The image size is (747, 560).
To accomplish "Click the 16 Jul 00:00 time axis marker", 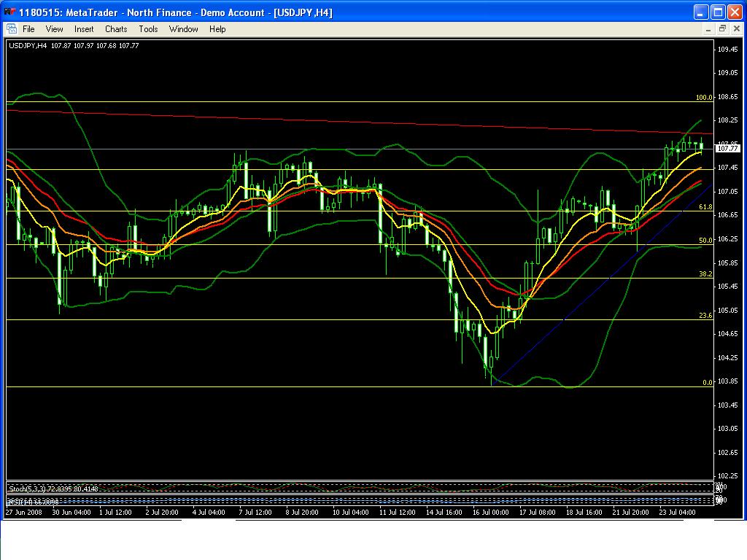I will click(x=490, y=513).
